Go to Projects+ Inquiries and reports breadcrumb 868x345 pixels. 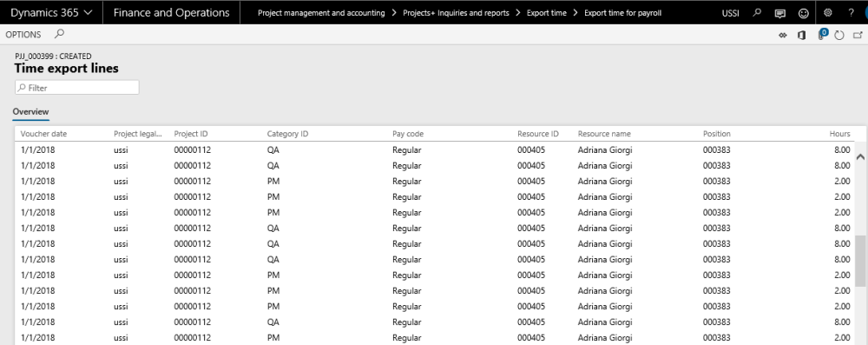457,13
